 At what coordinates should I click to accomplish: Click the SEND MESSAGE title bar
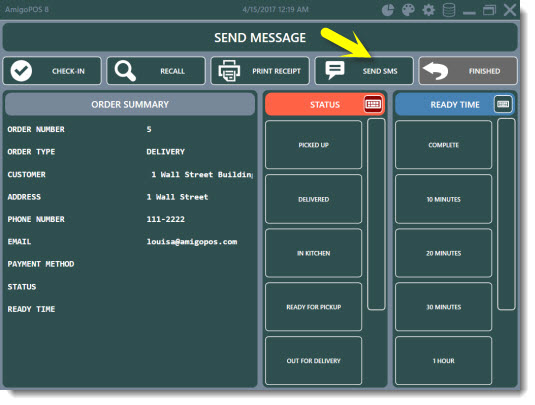tap(260, 38)
